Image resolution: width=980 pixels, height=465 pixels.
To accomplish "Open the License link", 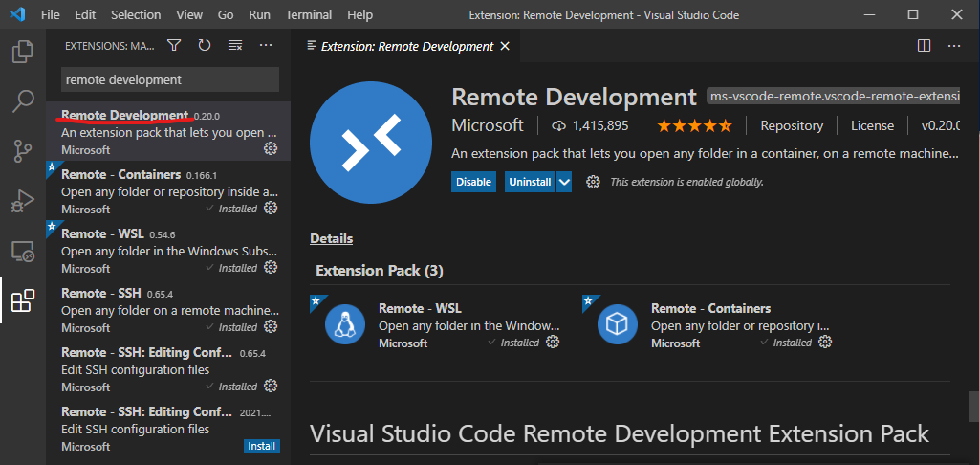I will (872, 125).
